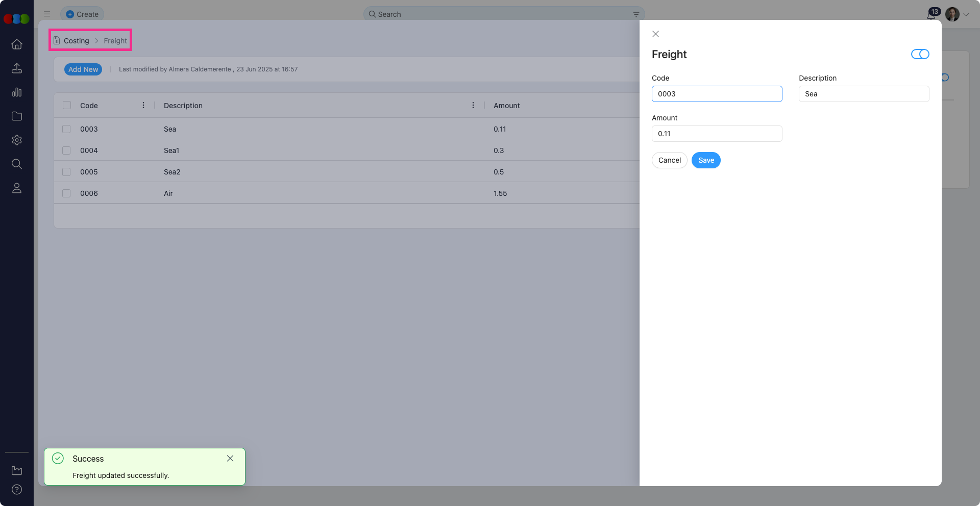
Task: Open the bar chart reports icon
Action: pos(17,92)
